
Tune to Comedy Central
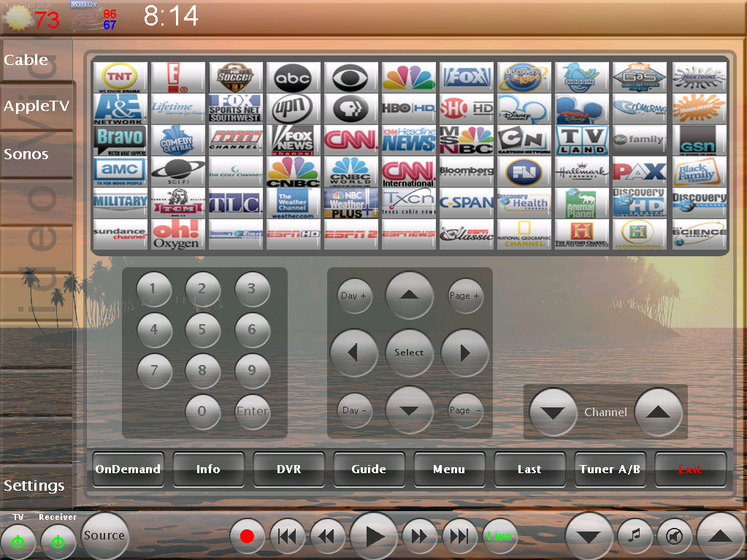(177, 140)
